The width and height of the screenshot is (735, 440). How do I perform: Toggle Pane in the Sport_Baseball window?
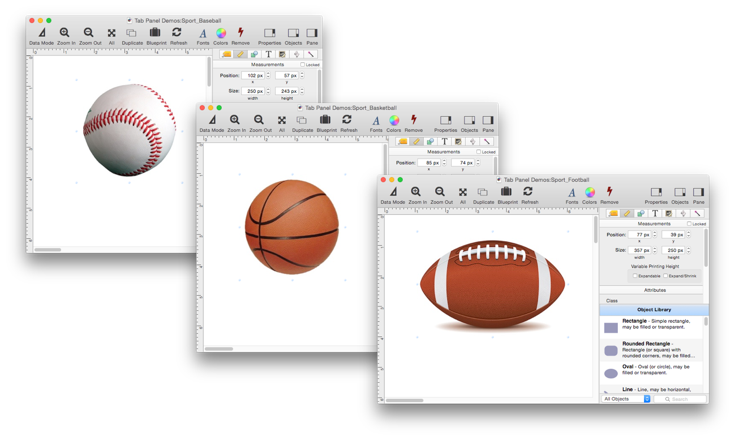point(312,36)
